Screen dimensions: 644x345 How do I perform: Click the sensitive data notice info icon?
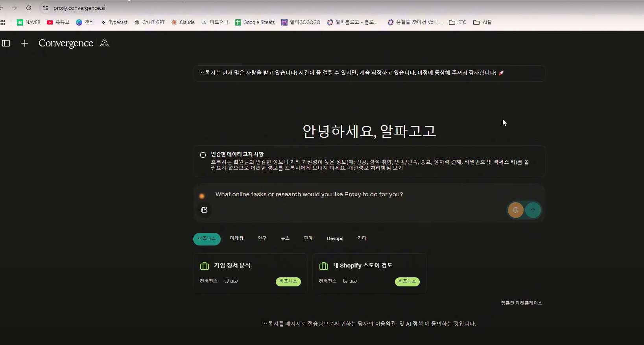click(x=203, y=155)
